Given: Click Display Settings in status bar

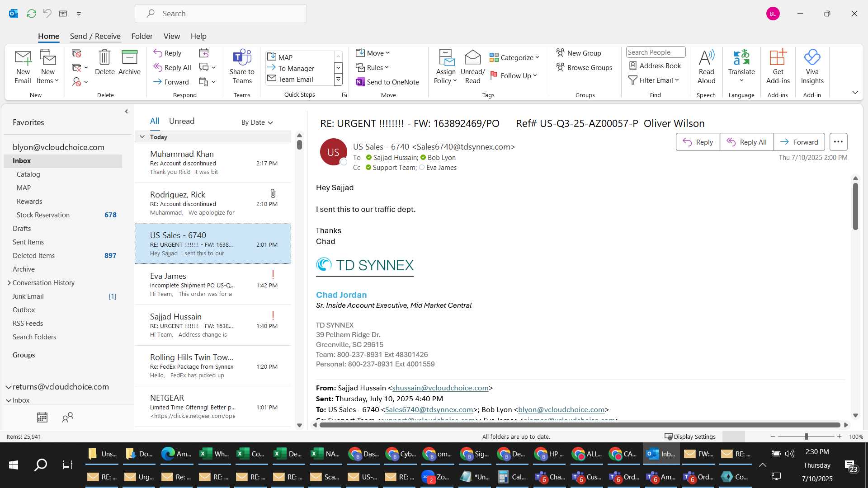Looking at the screenshot, I should (x=690, y=437).
